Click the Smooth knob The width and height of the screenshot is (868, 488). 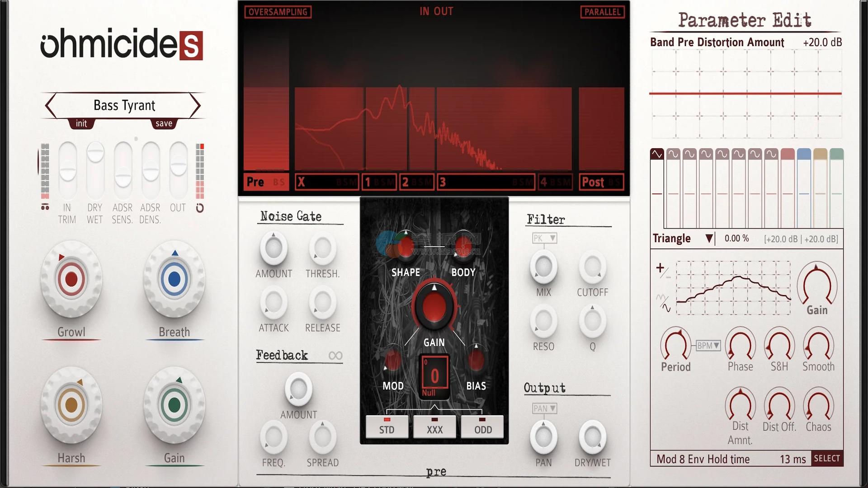818,344
